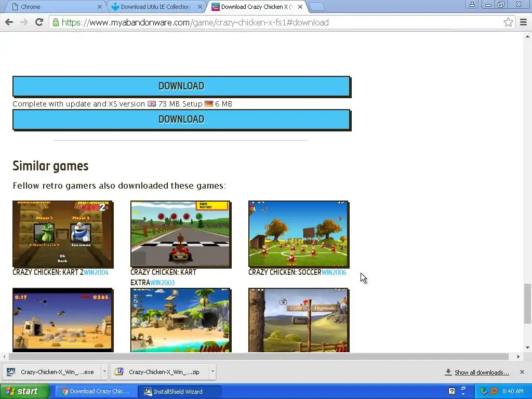Click the German flag icon beside 6 MB
532x399 pixels.
click(209, 104)
